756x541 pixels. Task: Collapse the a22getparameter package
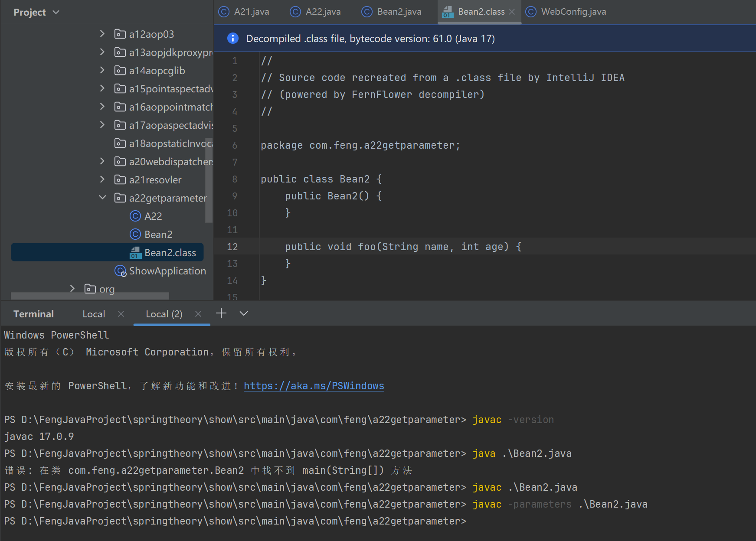click(102, 197)
